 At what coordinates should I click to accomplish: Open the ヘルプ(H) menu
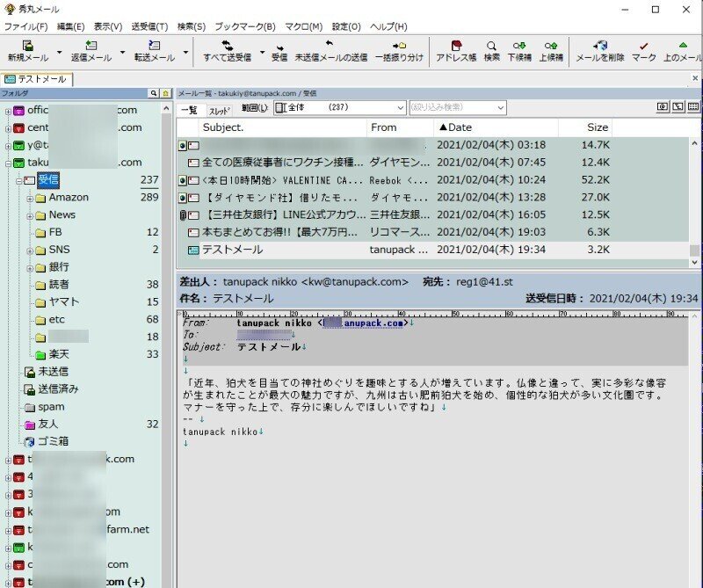tap(388, 26)
